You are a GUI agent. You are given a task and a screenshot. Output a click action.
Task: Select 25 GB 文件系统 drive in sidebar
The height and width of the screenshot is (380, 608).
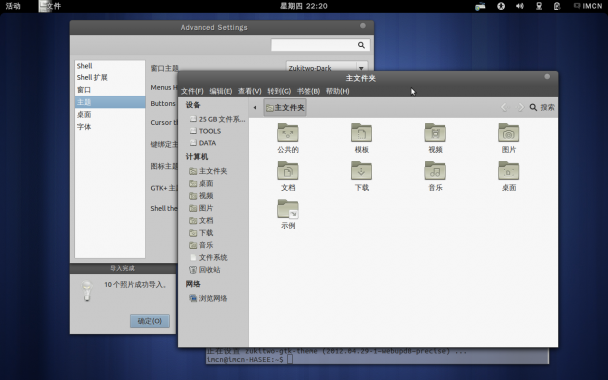point(216,119)
